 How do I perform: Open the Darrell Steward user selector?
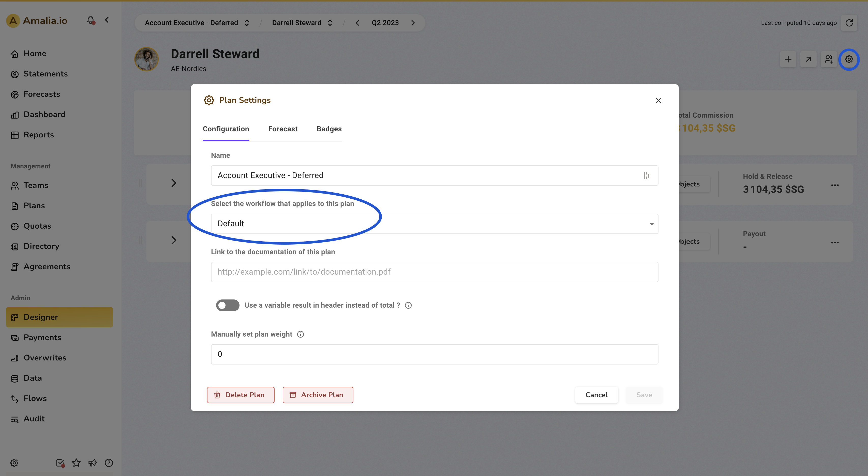[x=302, y=23]
